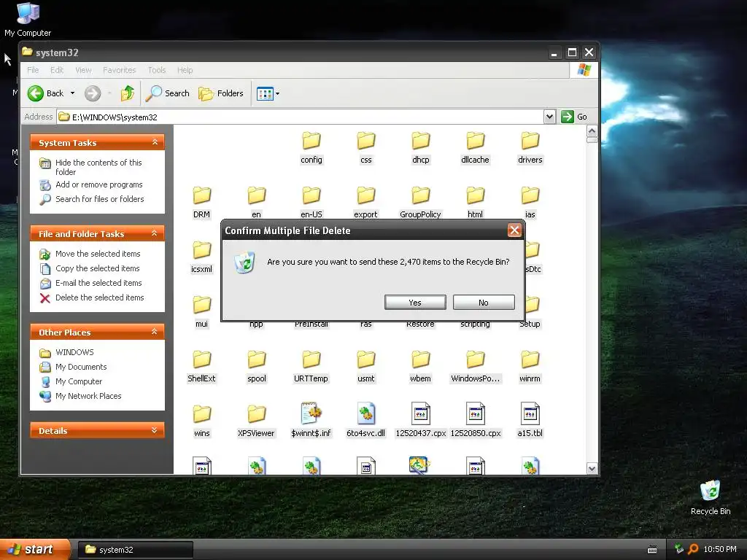Select the config folder icon
747x560 pixels.
(311, 141)
